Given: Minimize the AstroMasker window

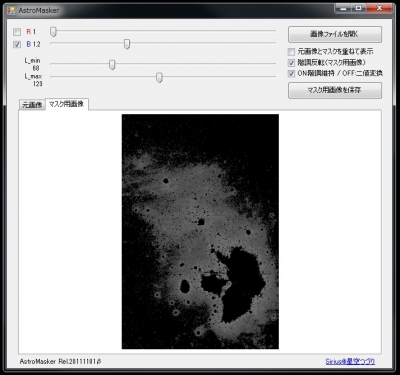Looking at the screenshot, I should tap(343, 8).
